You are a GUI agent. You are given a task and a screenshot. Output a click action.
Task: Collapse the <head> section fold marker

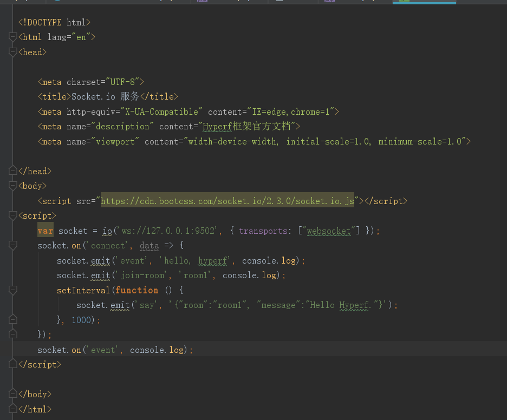point(12,52)
